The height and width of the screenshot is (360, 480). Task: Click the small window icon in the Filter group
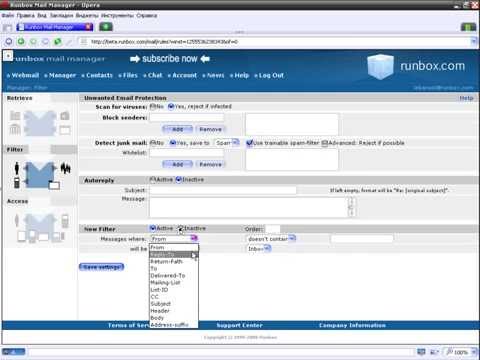pos(54,185)
